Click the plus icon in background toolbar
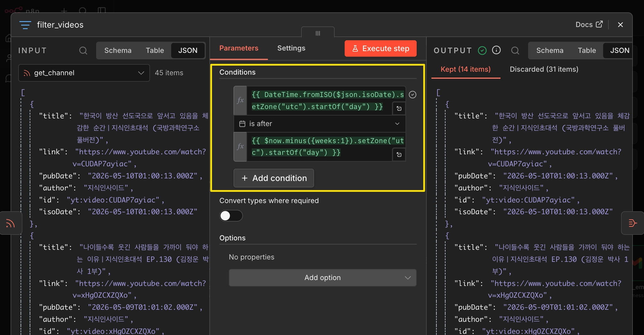The width and height of the screenshot is (644, 335). (64, 11)
